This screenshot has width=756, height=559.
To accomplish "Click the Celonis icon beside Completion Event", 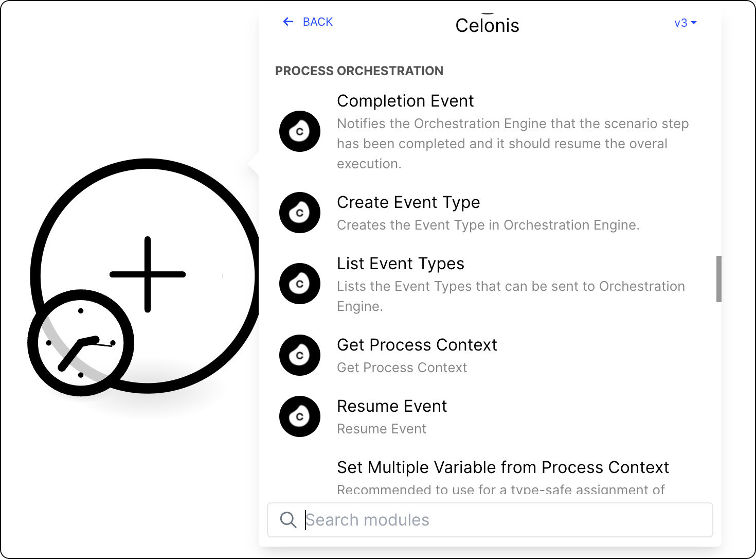I will (300, 131).
